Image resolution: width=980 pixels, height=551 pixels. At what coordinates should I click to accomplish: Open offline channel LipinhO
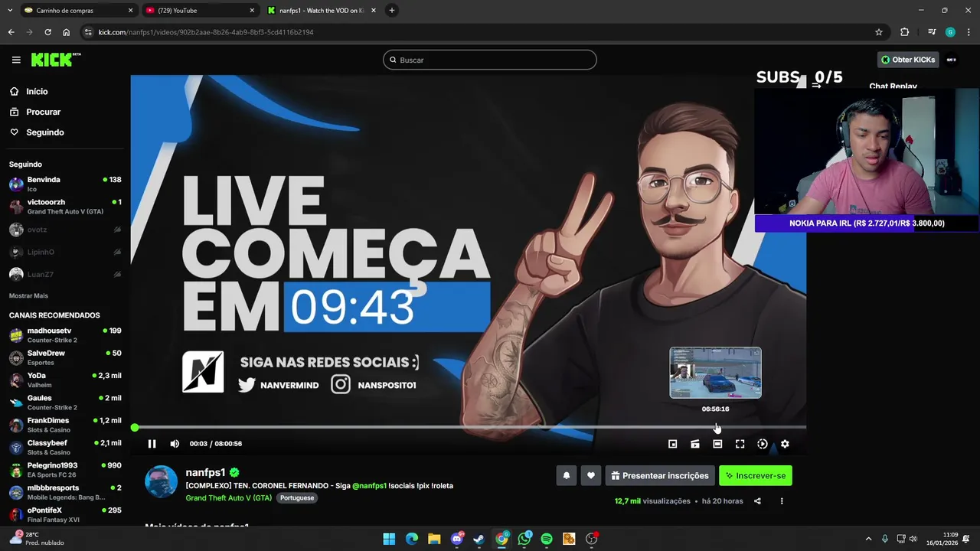click(x=65, y=252)
